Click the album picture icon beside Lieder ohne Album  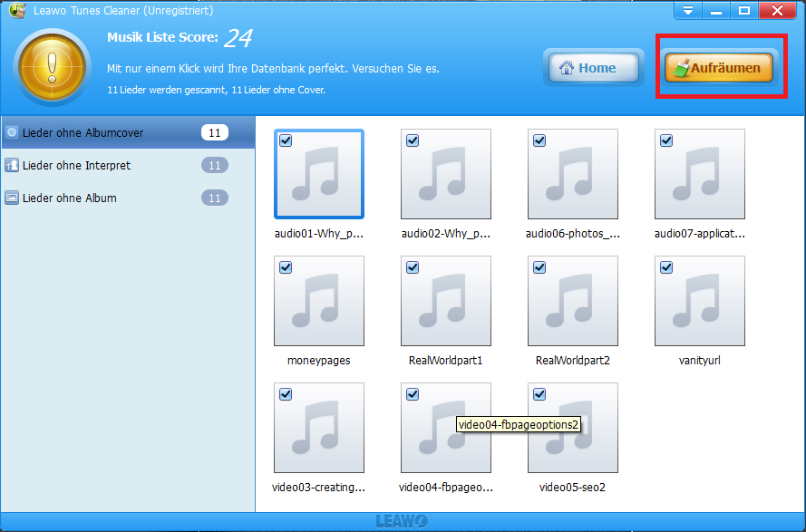click(11, 198)
